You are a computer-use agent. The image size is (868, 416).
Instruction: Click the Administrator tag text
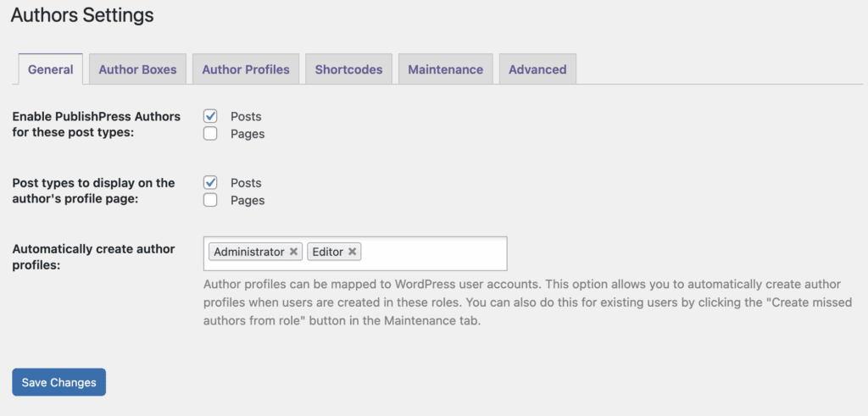click(249, 252)
